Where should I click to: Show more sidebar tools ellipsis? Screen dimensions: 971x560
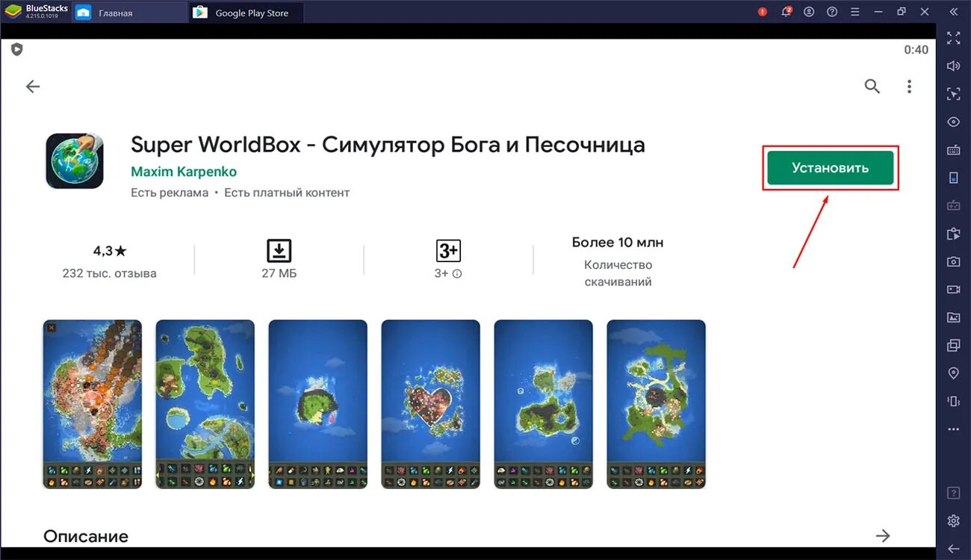pyautogui.click(x=953, y=429)
